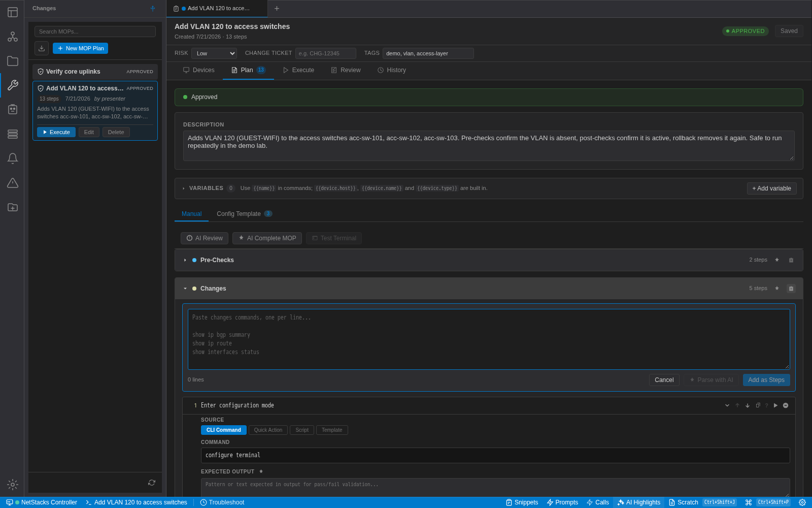The image size is (812, 508).
Task: Select the Verify core uplinks MOP
Action: pyautogui.click(x=95, y=72)
